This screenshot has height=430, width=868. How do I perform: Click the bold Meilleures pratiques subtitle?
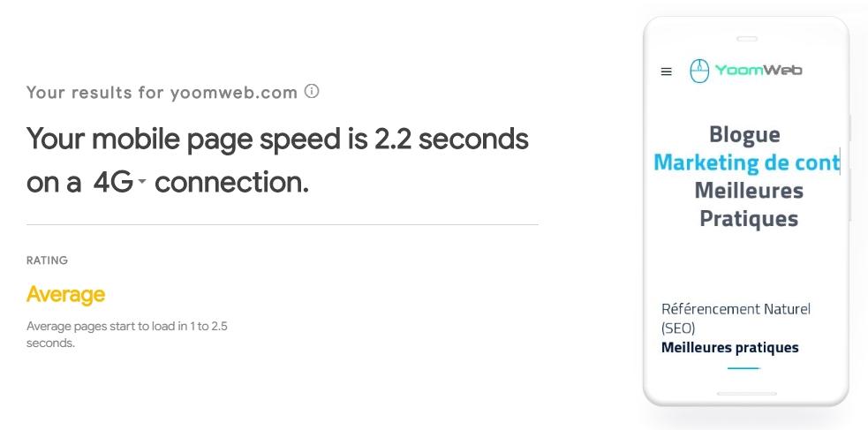coord(729,347)
